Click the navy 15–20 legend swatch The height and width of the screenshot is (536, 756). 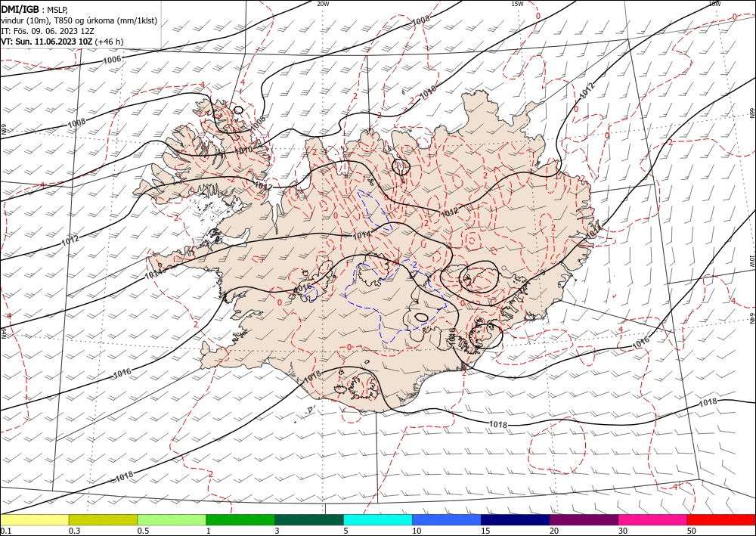pos(516,520)
